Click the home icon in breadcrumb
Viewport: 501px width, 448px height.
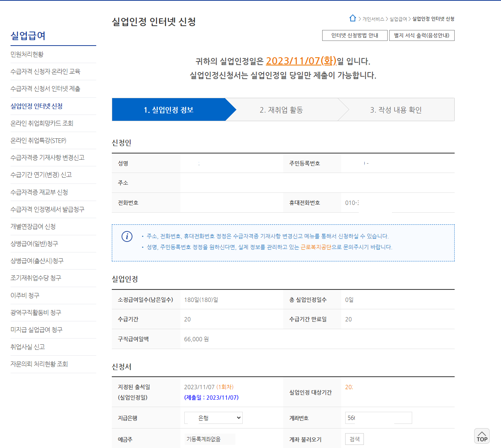(x=353, y=18)
